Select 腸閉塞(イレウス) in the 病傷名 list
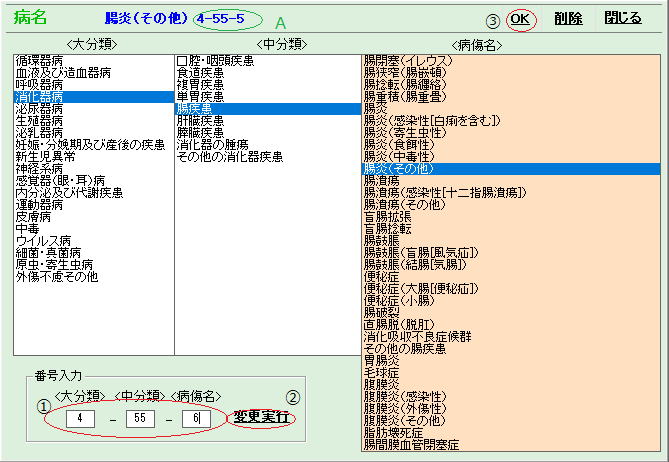 [x=406, y=61]
